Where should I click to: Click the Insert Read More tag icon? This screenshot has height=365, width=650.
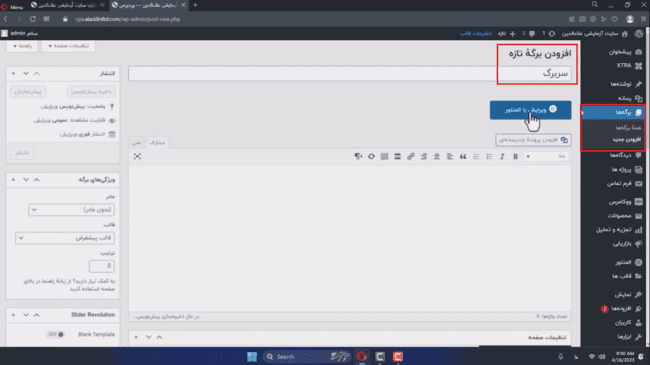[x=397, y=156]
